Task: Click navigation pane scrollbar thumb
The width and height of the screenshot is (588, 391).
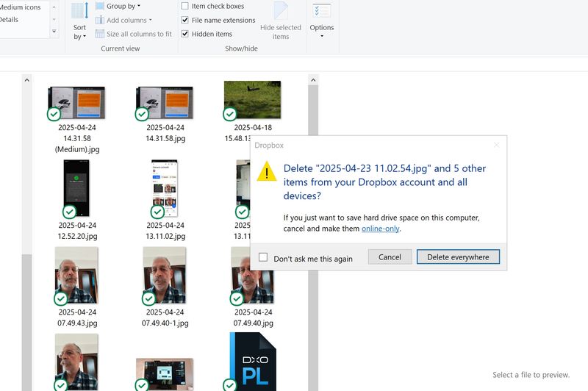Action: [26, 323]
